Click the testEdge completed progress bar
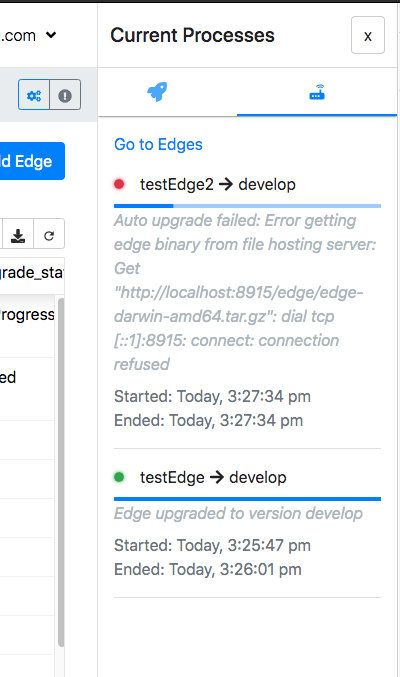This screenshot has width=400, height=677. click(247, 499)
